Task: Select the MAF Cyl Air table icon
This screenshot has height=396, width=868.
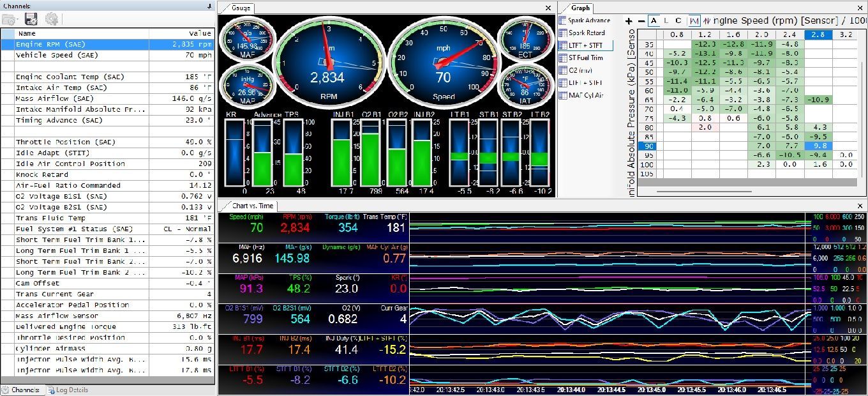Action: 562,95
